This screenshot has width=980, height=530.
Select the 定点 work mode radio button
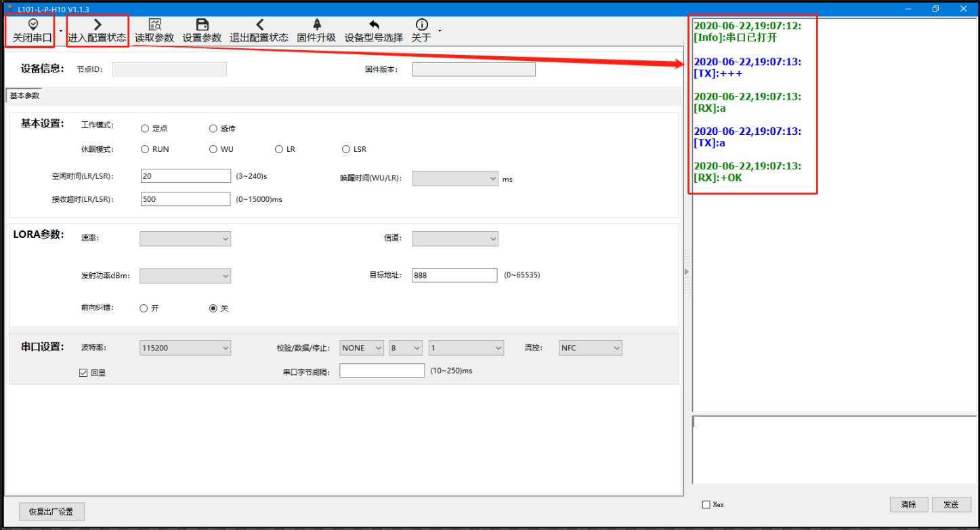click(145, 129)
